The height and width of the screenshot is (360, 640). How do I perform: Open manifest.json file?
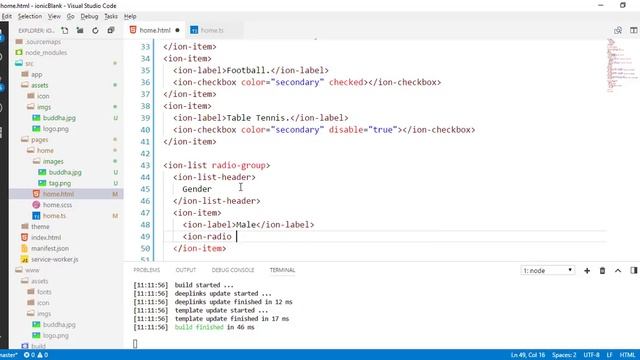click(x=50, y=248)
